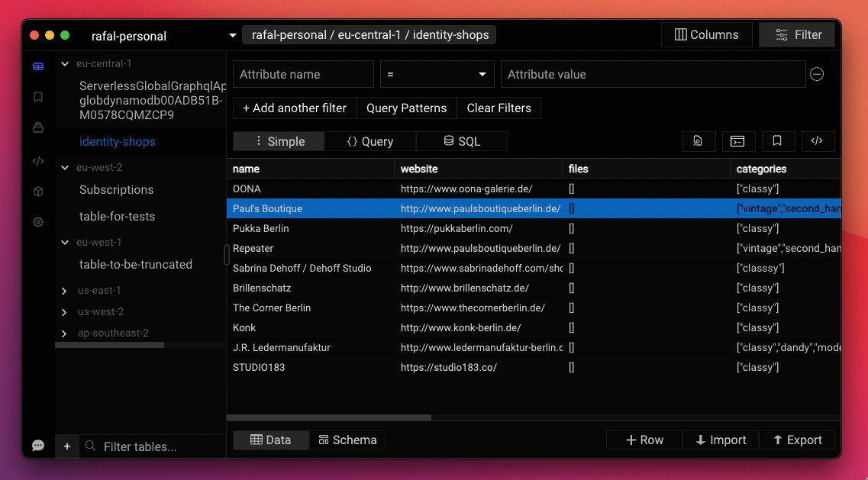Screen dimensions: 868x480
Task: Open Query Patterns
Action: [406, 108]
